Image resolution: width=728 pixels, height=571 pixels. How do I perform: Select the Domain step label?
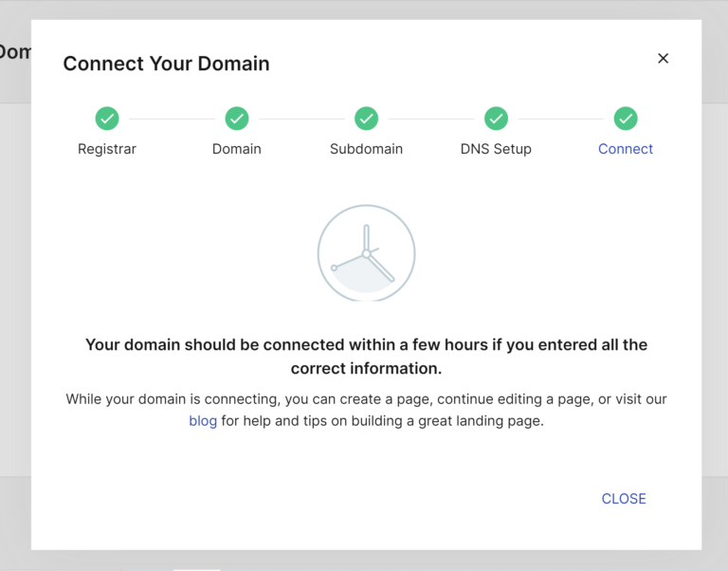point(237,149)
